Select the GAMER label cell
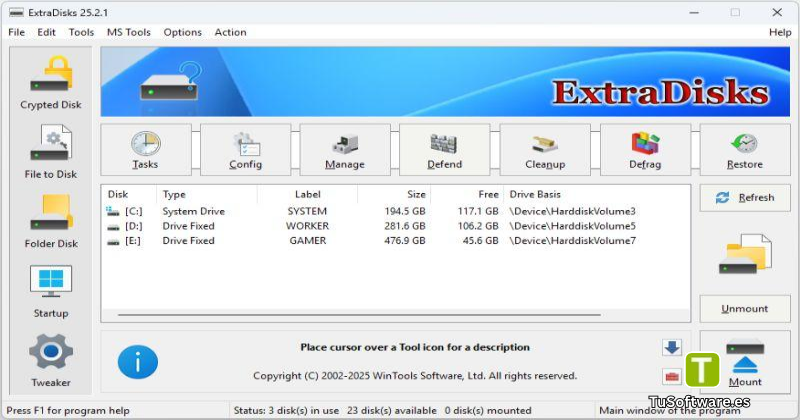The width and height of the screenshot is (800, 420). (x=308, y=241)
